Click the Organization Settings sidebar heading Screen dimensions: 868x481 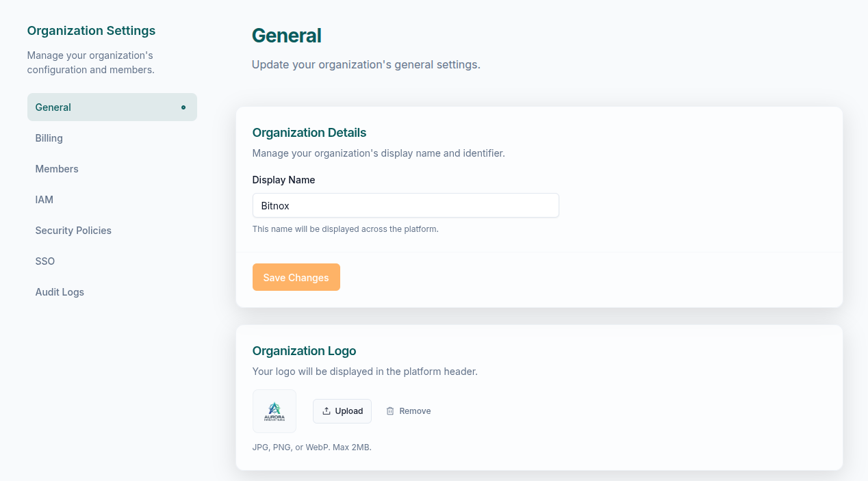91,31
